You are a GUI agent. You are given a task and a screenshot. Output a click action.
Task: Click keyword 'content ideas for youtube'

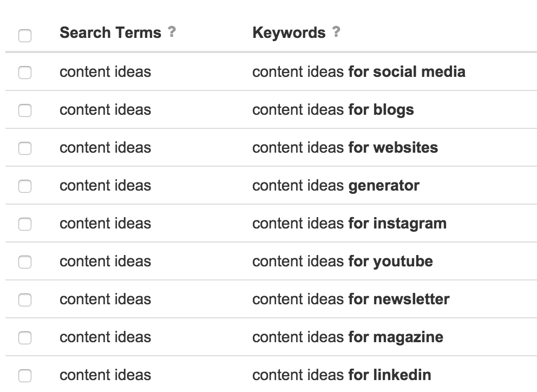pyautogui.click(x=343, y=262)
